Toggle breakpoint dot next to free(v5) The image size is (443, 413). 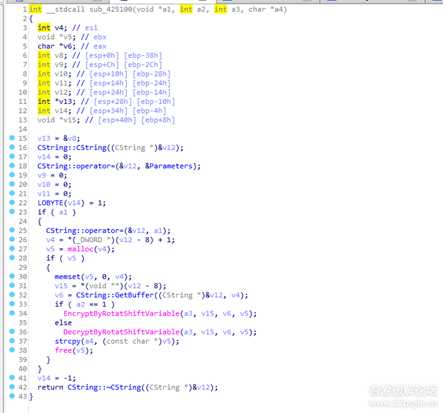pyautogui.click(x=12, y=350)
